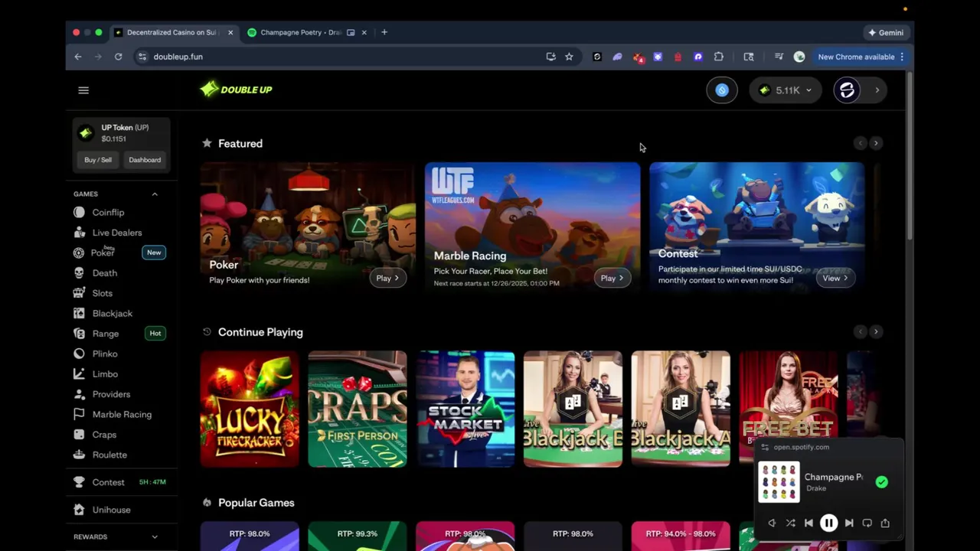
Task: Select Marble Racing in sidebar
Action: (x=121, y=414)
